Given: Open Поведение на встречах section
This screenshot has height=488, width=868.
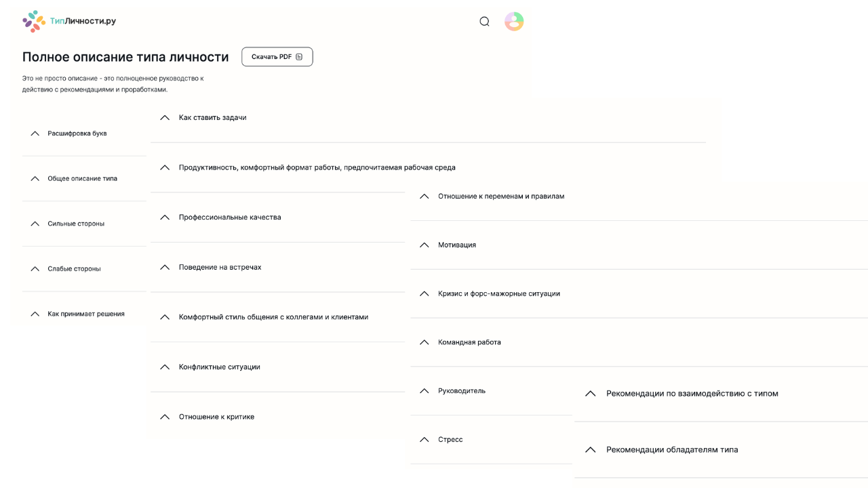Looking at the screenshot, I should [220, 268].
